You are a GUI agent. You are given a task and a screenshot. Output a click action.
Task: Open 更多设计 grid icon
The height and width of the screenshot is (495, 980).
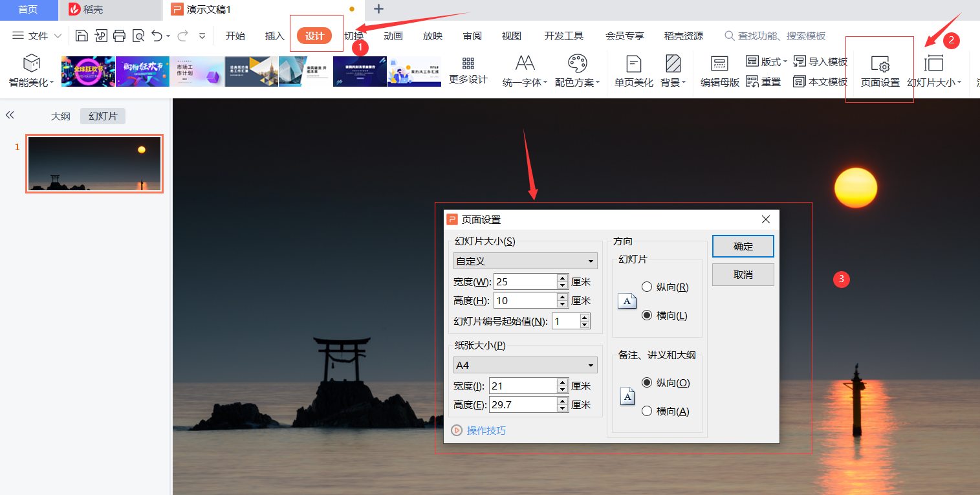468,63
